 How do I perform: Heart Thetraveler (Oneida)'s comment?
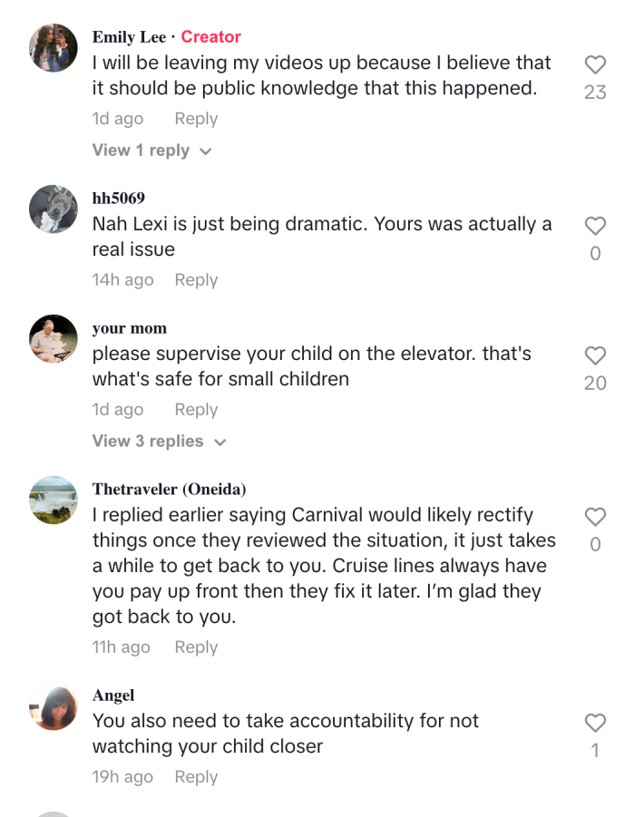coord(595,517)
